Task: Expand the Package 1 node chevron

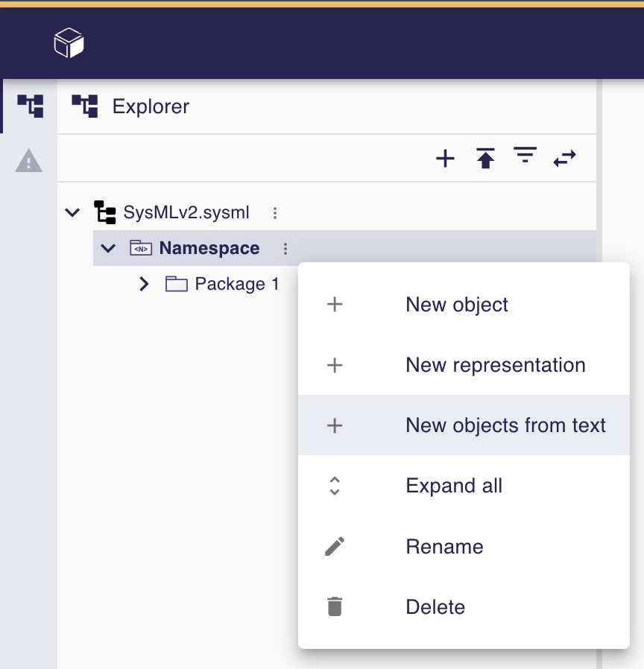Action: pos(143,284)
